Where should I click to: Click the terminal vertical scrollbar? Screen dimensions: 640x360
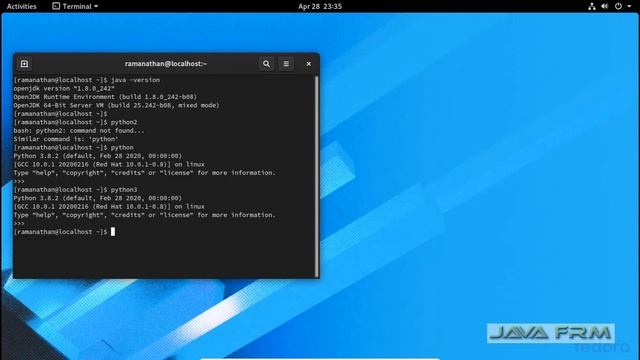pos(316,176)
